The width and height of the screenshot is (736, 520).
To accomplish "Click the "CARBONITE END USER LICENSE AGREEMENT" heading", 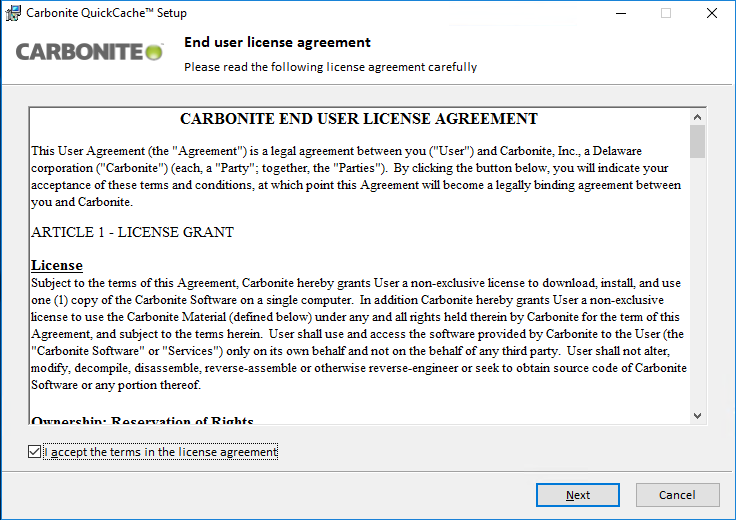I will click(358, 119).
